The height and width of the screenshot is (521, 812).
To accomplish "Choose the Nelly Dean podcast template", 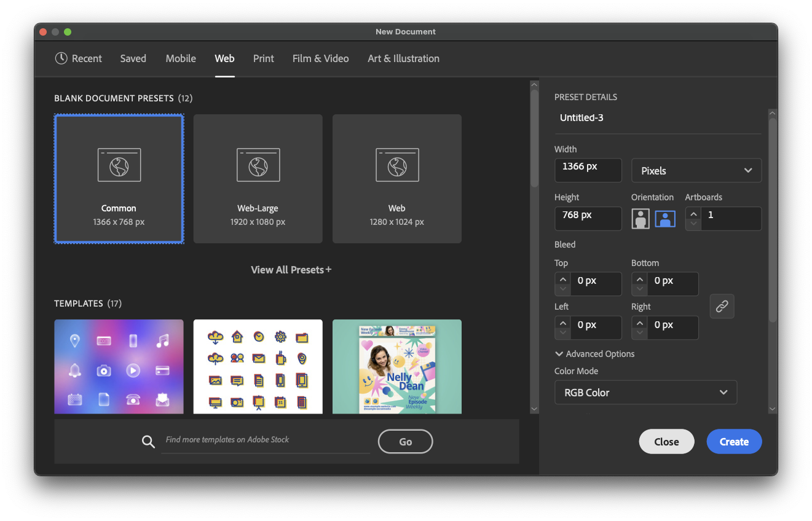I will click(397, 366).
